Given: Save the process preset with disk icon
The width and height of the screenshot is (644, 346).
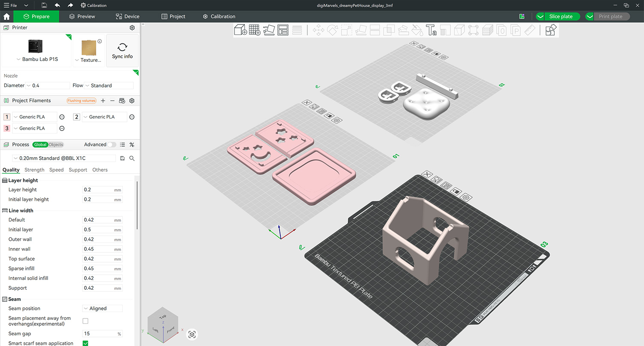Looking at the screenshot, I should pyautogui.click(x=122, y=158).
